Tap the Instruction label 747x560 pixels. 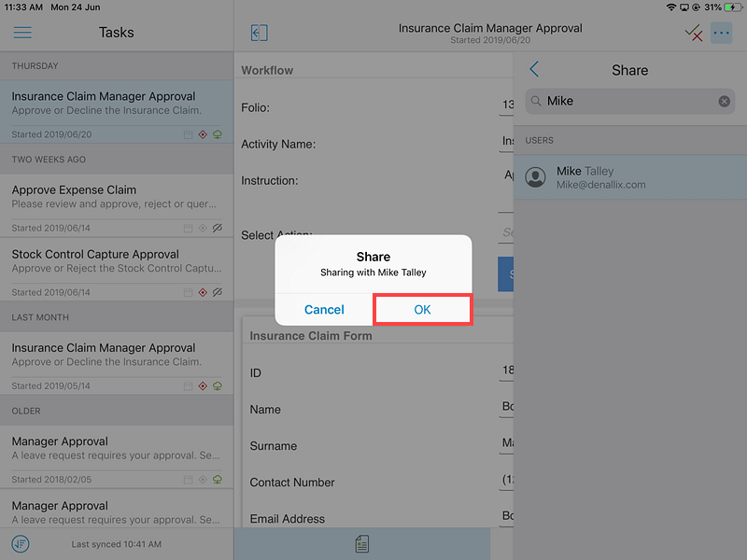point(270,181)
